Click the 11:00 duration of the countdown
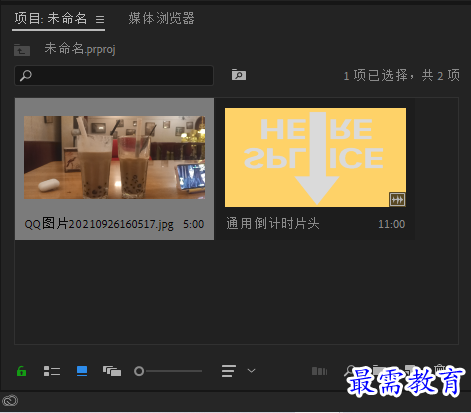471x413 pixels. click(x=392, y=224)
